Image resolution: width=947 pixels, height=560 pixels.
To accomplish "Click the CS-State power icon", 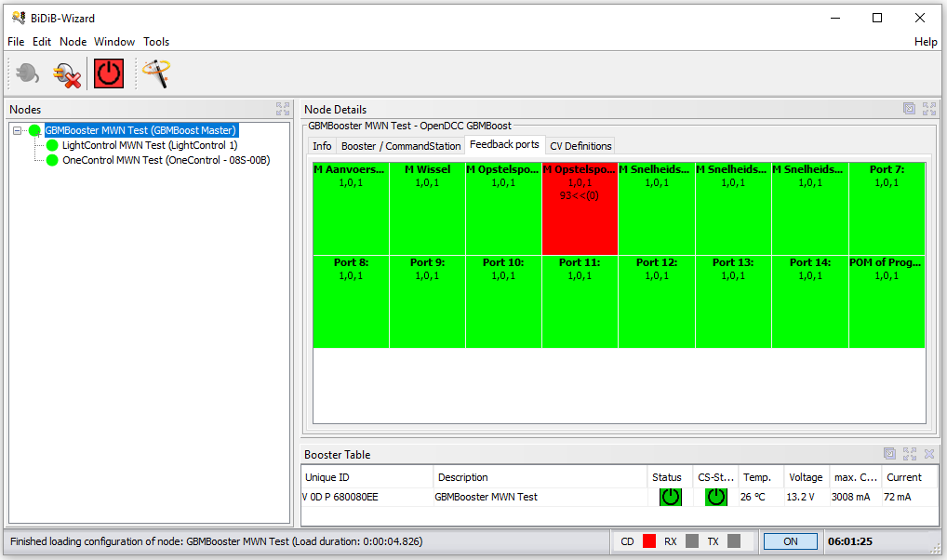I will click(x=716, y=497).
